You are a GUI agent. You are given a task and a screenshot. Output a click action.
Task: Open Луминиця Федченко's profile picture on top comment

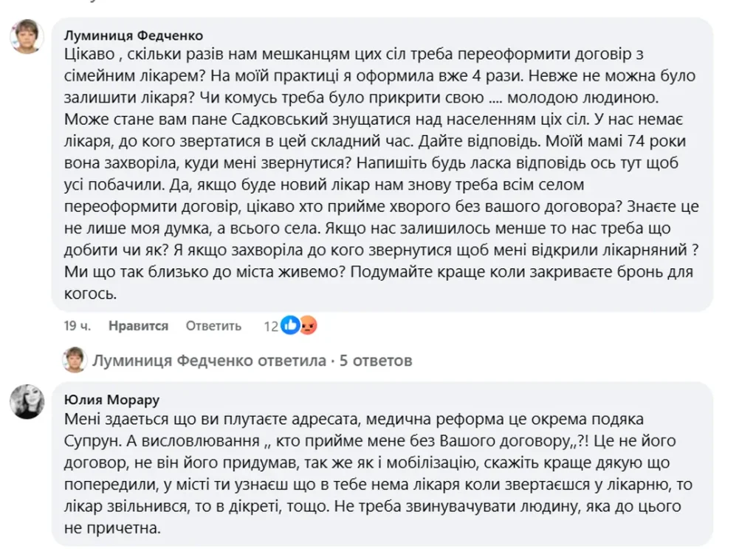27,36
